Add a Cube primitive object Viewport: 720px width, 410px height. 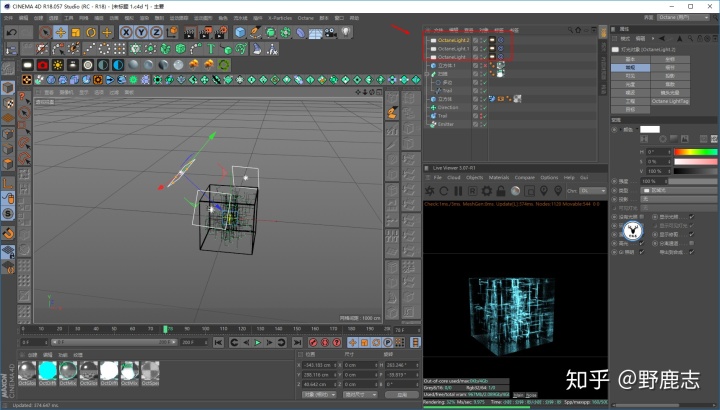click(240, 32)
